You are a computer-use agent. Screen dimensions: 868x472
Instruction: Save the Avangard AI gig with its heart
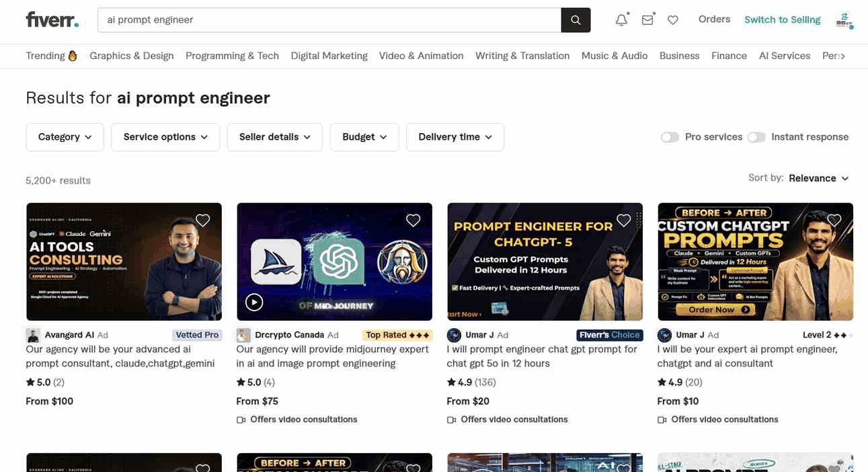pyautogui.click(x=202, y=220)
